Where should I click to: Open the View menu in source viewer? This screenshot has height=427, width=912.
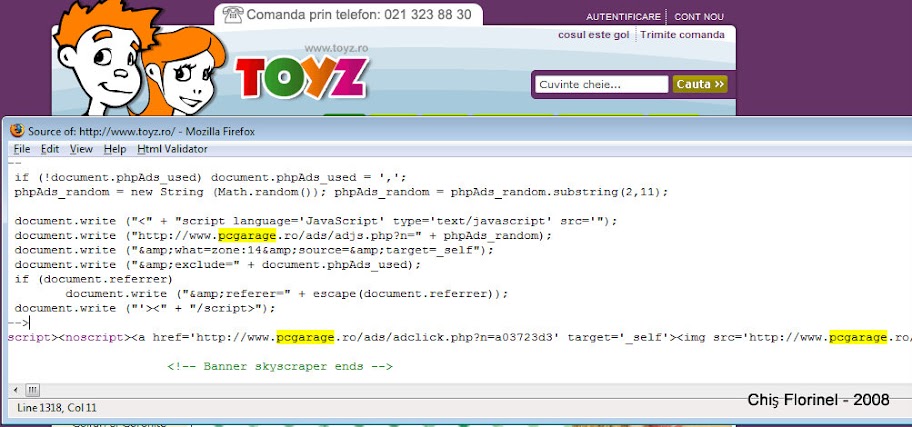[81, 149]
